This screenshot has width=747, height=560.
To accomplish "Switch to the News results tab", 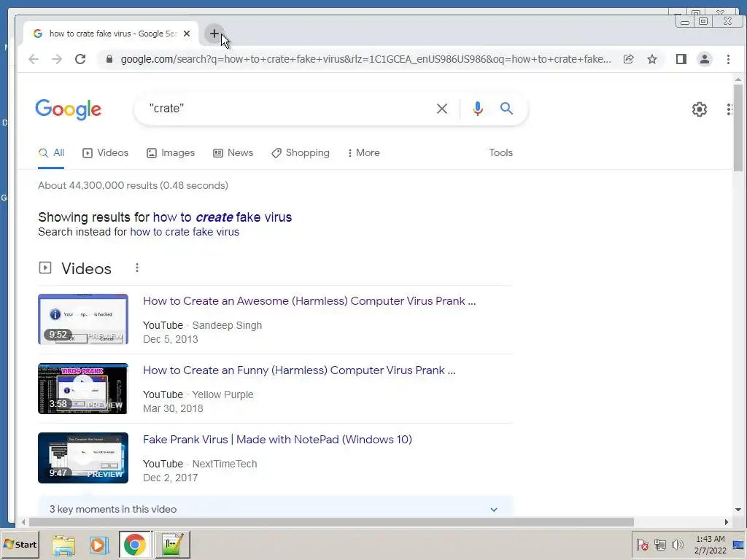I will [233, 153].
